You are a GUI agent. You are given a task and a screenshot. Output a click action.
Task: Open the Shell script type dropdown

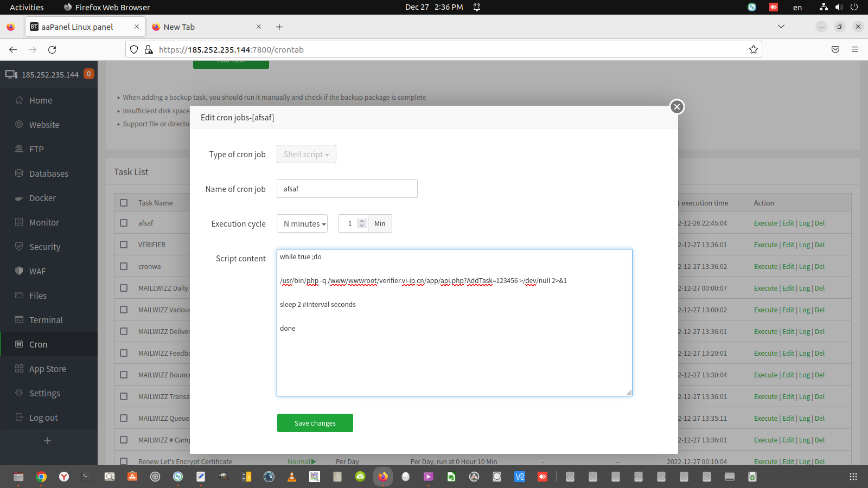point(307,154)
